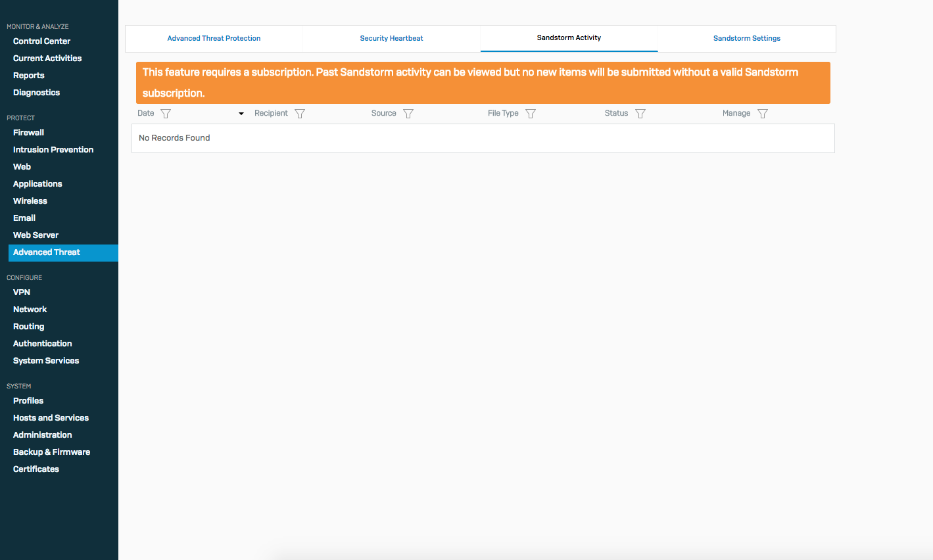The image size is (933, 560).
Task: Click the No Records Found row
Action: (x=483, y=138)
